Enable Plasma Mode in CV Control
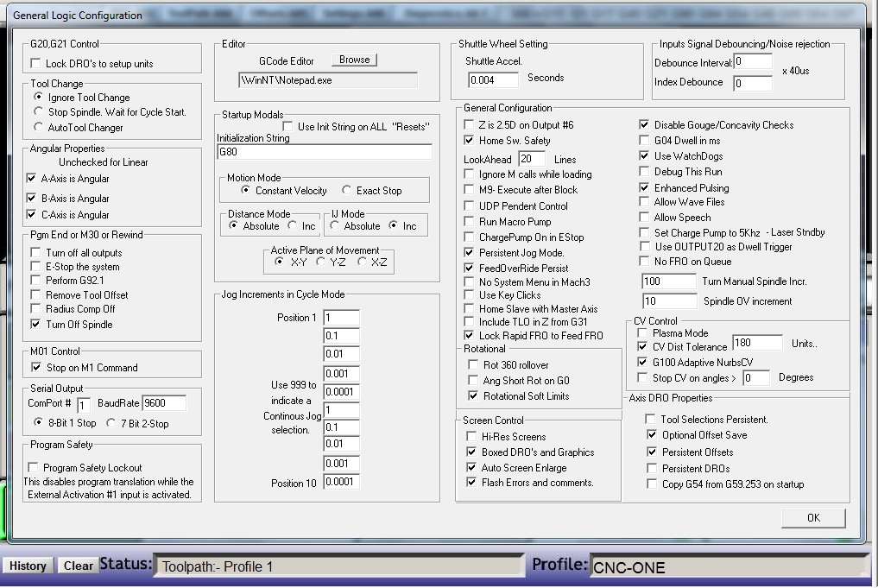878x588 pixels. point(642,332)
